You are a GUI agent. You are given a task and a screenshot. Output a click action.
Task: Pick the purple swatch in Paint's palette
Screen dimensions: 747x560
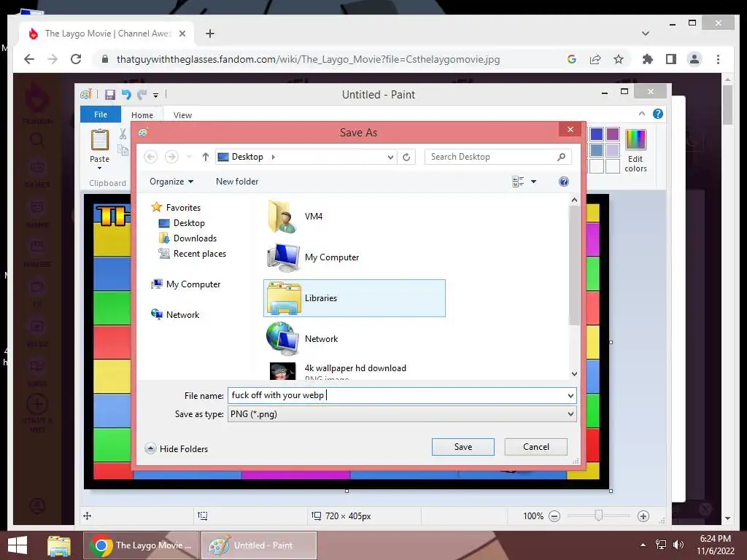[613, 134]
